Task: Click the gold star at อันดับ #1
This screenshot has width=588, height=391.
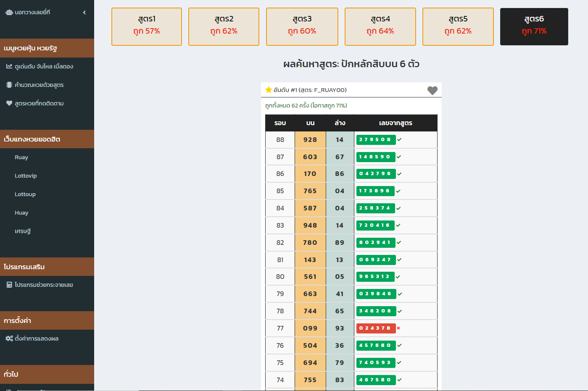Action: (269, 90)
